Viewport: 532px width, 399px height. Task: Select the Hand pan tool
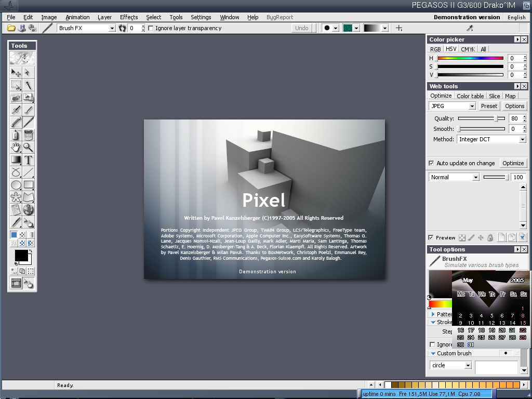[x=16, y=147]
